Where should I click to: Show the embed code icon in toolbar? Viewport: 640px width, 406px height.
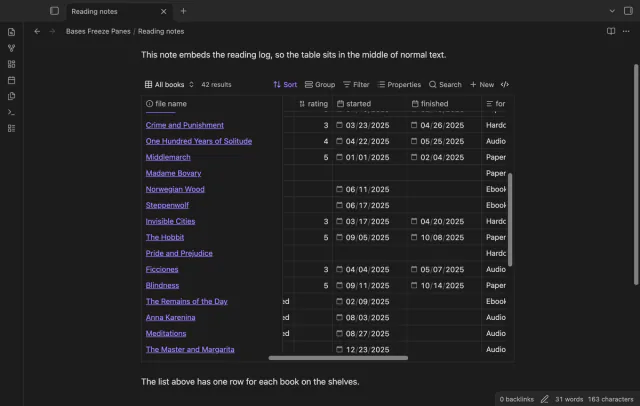(505, 84)
